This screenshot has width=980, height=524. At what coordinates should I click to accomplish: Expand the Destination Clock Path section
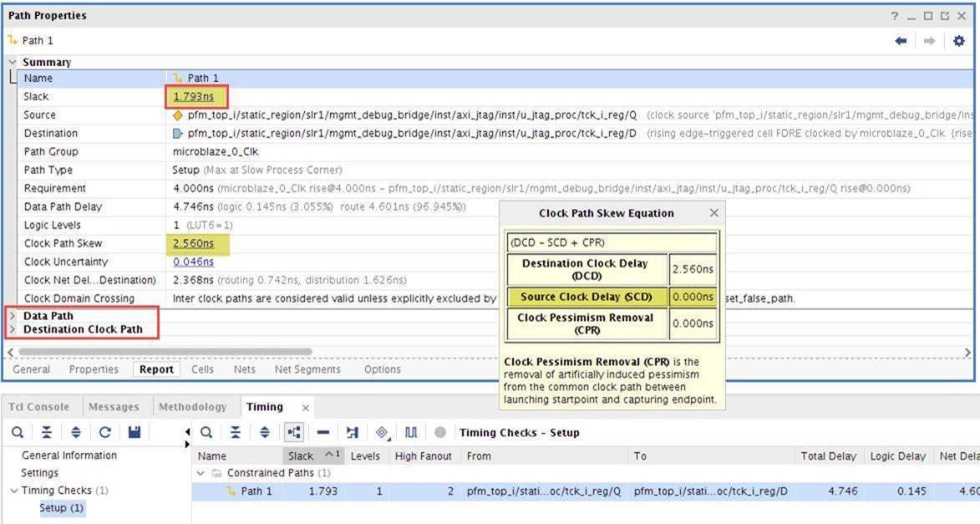pos(13,329)
